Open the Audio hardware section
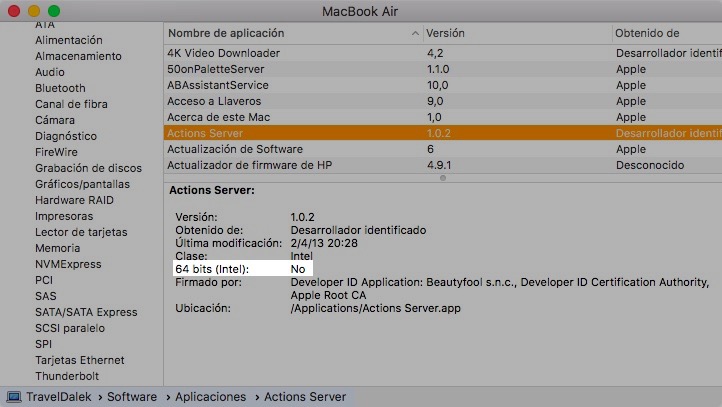 click(x=50, y=72)
